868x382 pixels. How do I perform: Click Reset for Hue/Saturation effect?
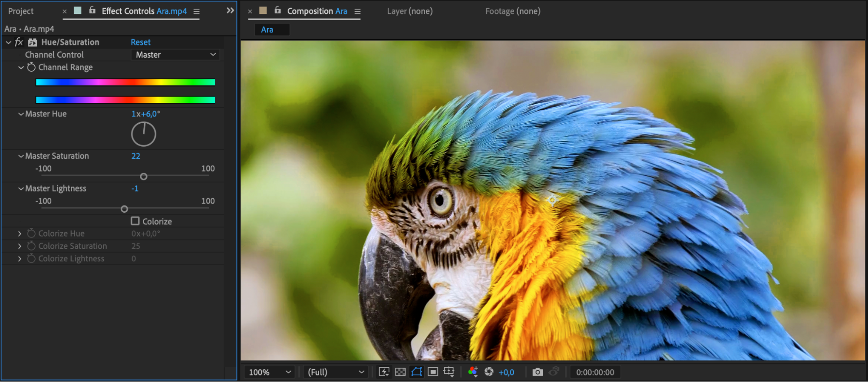coord(141,42)
